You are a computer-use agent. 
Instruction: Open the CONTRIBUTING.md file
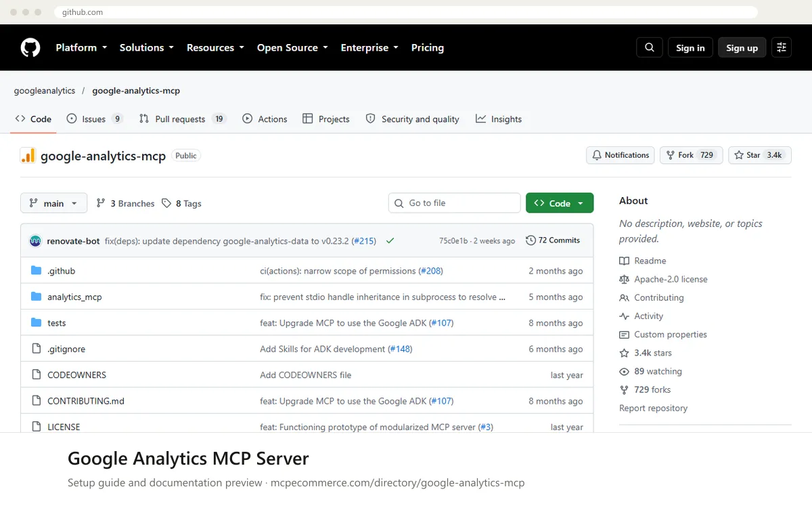(x=86, y=401)
